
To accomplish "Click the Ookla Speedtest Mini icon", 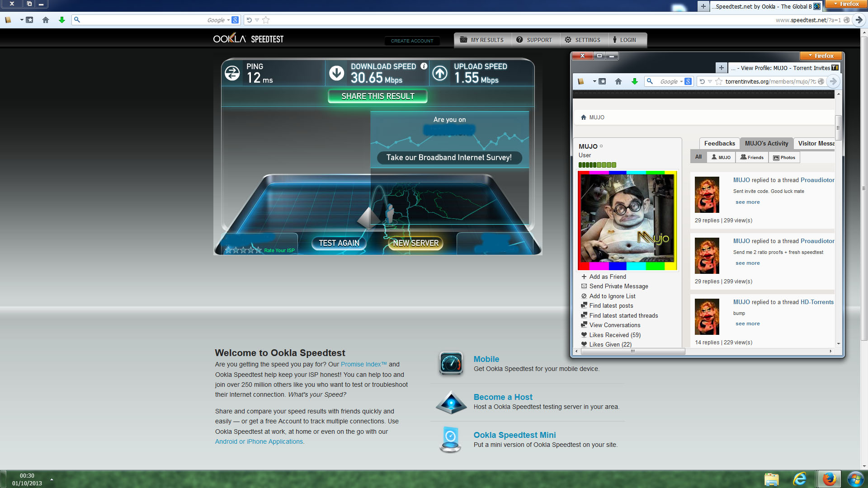I will pyautogui.click(x=450, y=439).
